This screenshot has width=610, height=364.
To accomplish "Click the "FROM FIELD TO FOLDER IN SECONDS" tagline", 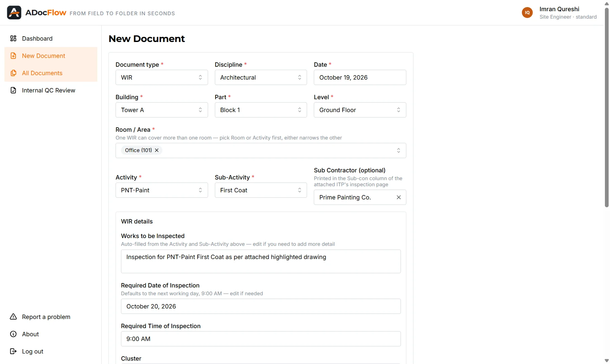I will 122,14.
